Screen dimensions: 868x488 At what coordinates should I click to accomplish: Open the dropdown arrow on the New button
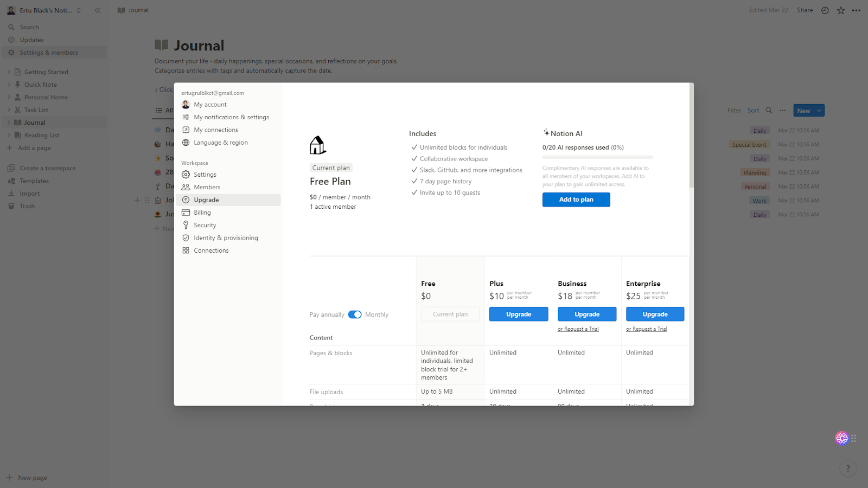[819, 111]
